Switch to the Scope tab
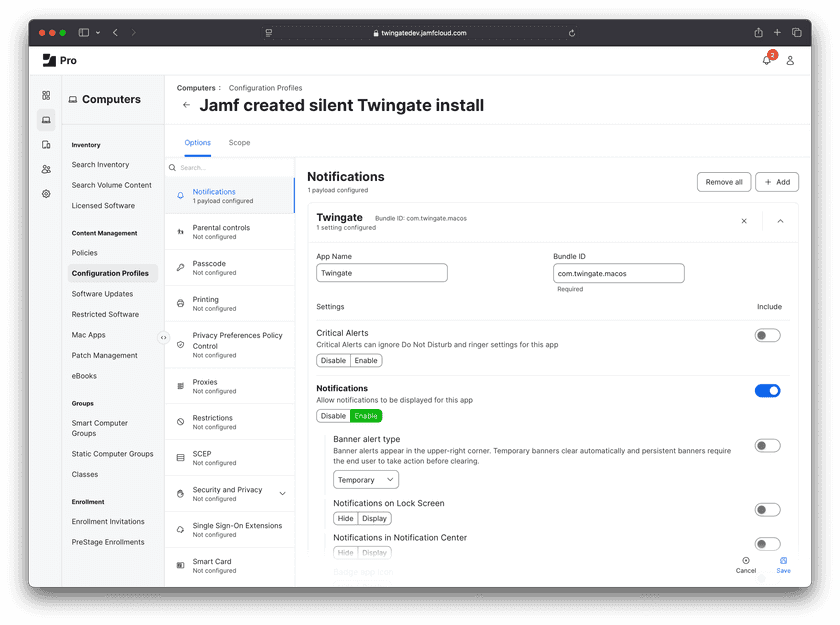 point(239,143)
